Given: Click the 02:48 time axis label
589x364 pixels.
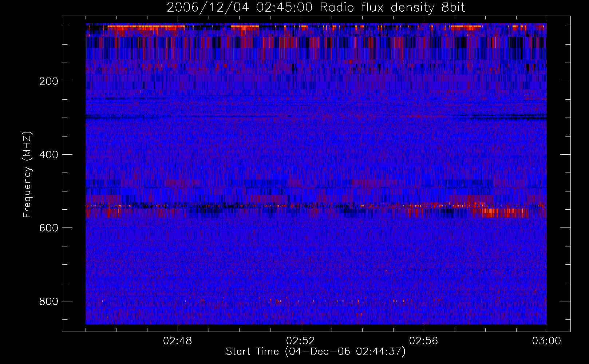Looking at the screenshot, I should coord(178,341).
